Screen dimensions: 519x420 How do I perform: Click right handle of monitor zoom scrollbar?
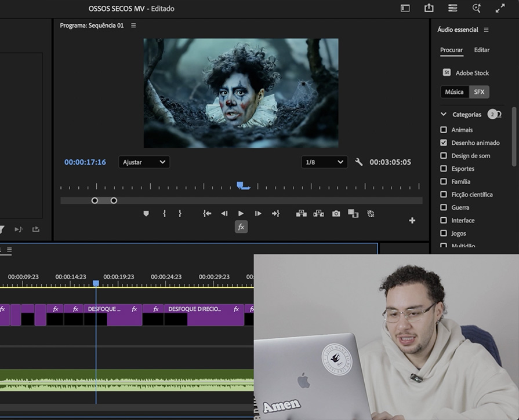pos(114,200)
